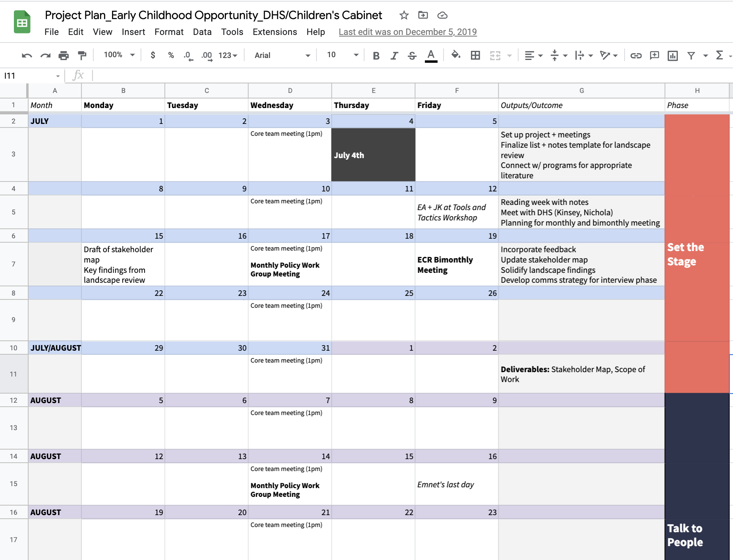Expand filter views arrow
The width and height of the screenshot is (733, 560).
point(706,56)
